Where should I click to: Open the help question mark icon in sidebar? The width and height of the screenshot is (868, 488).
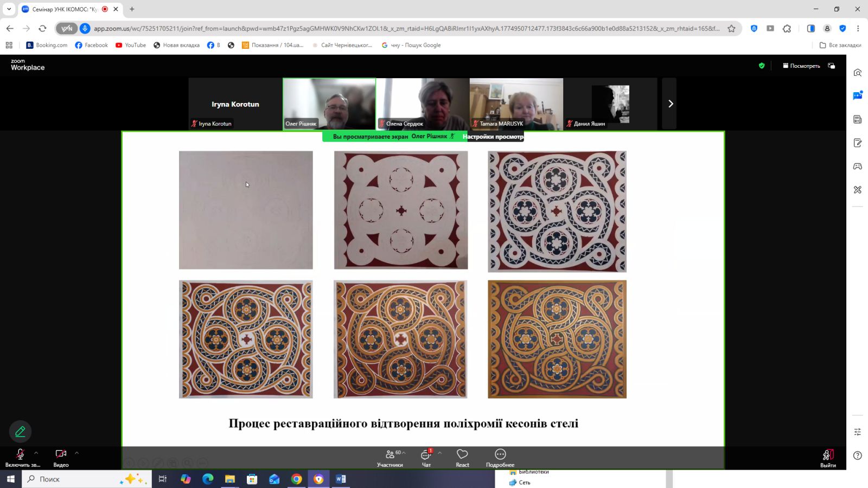pyautogui.click(x=857, y=455)
